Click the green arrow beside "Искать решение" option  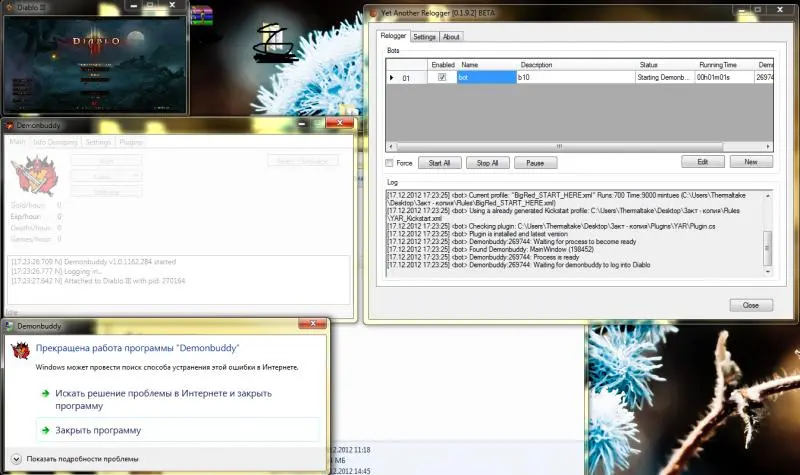(45, 394)
